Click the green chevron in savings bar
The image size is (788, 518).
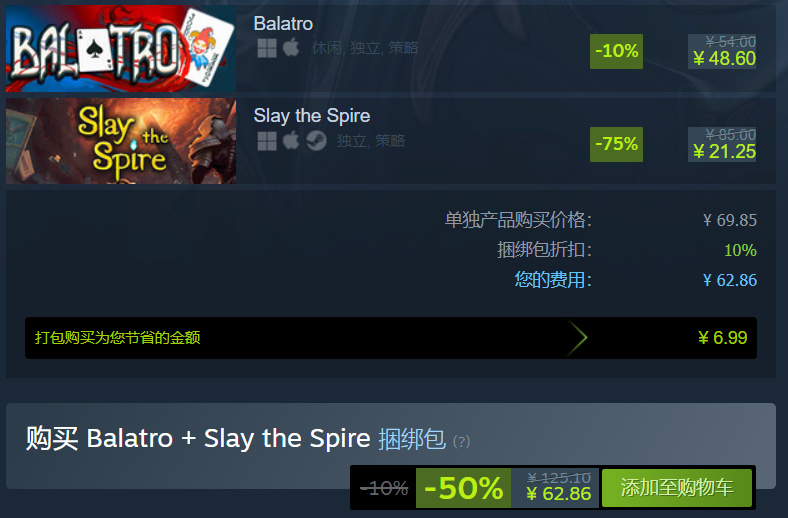(x=577, y=338)
